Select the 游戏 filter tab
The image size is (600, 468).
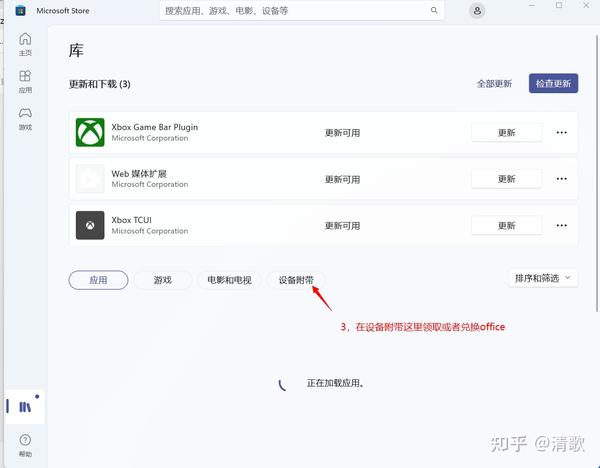click(163, 280)
